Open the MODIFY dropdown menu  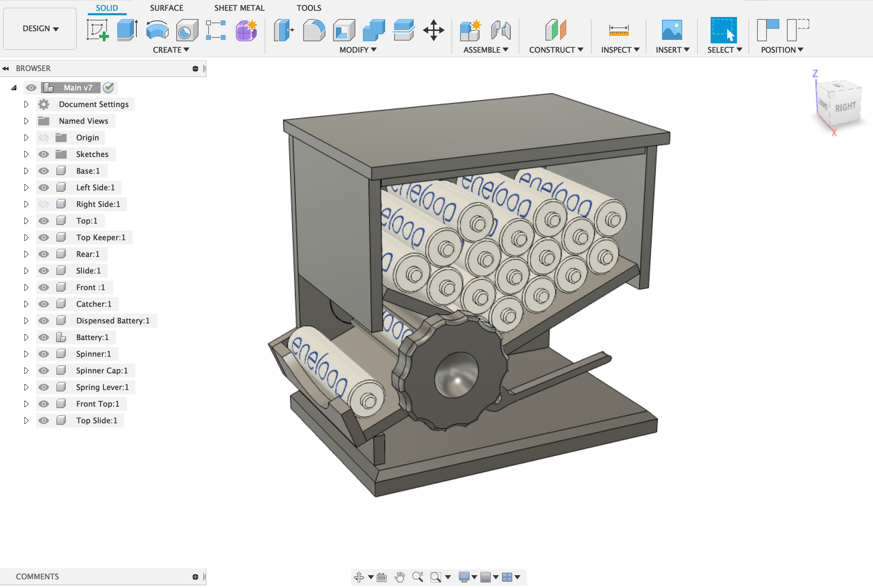pos(358,50)
